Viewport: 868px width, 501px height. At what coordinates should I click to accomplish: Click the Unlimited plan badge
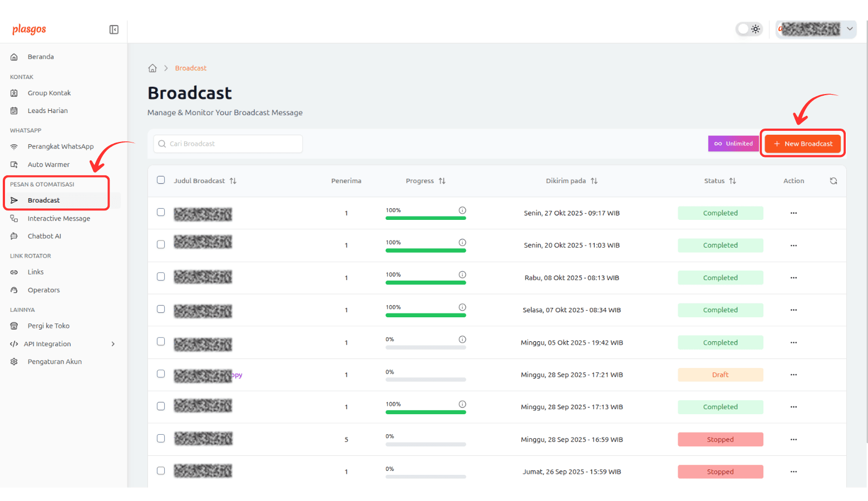(x=733, y=144)
